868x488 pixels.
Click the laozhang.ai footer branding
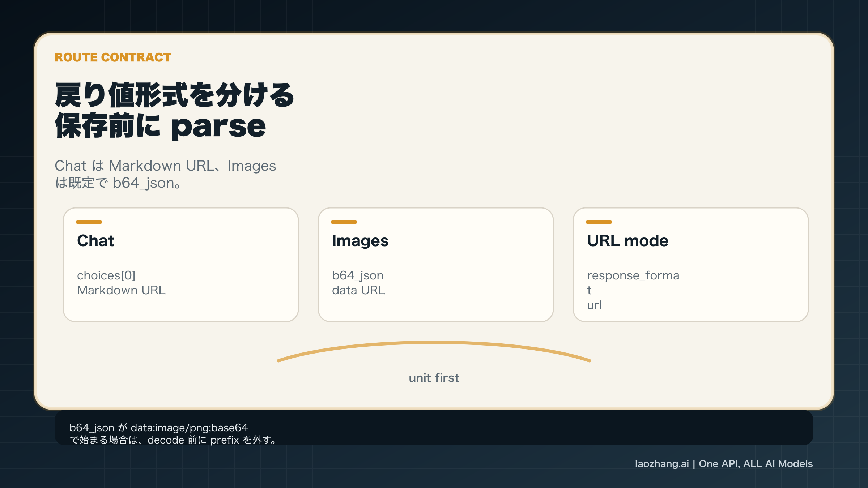662,464
